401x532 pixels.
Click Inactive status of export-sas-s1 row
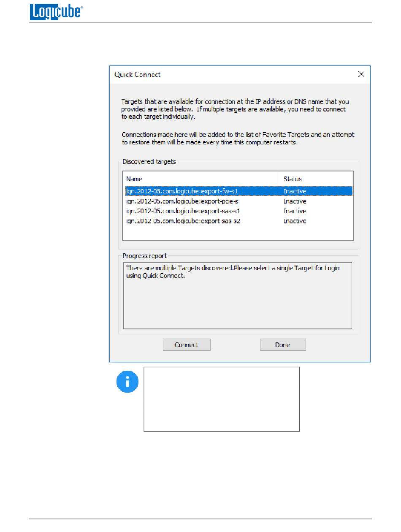295,211
